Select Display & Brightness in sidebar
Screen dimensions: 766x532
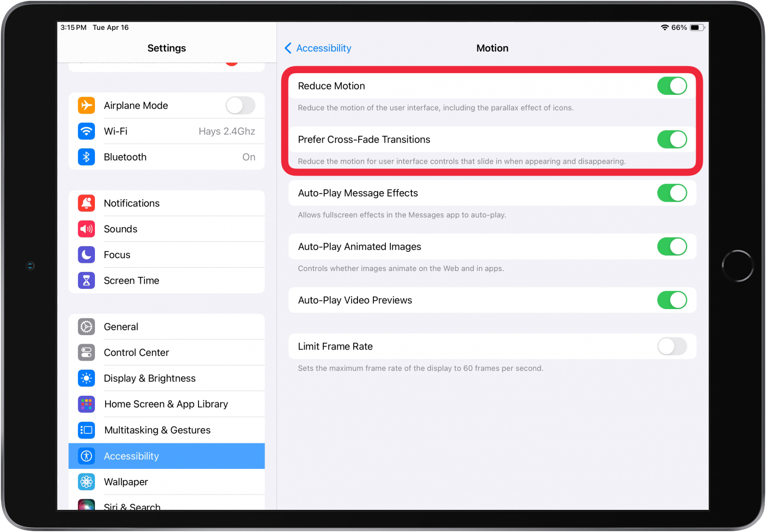(x=166, y=378)
